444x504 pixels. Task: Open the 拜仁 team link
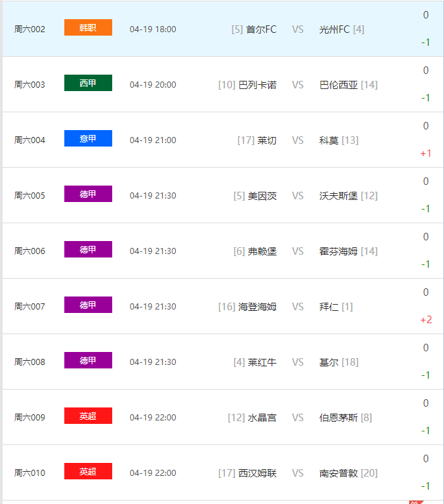pyautogui.click(x=329, y=307)
